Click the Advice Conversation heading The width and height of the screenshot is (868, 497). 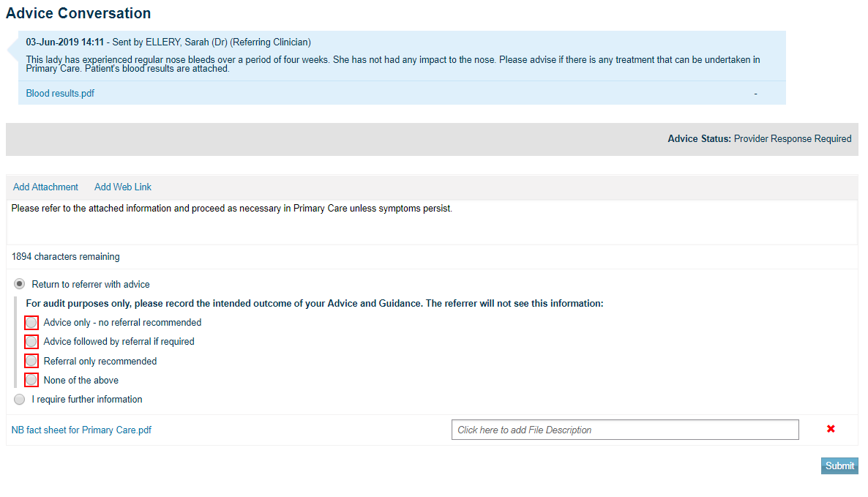pyautogui.click(x=78, y=13)
